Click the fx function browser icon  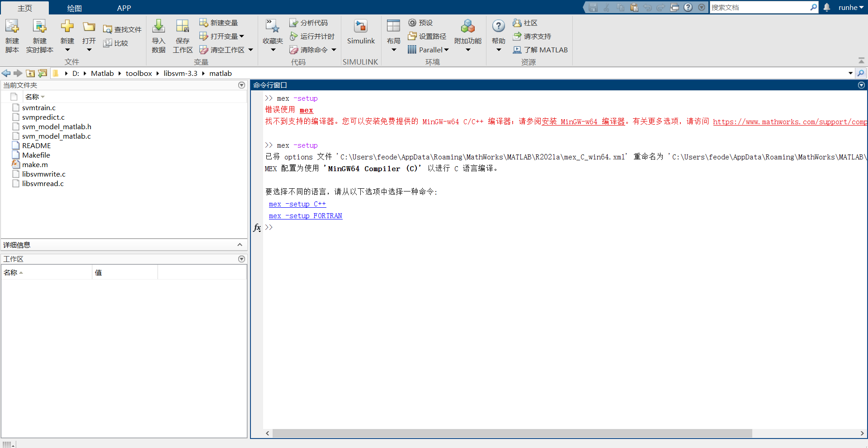[257, 228]
